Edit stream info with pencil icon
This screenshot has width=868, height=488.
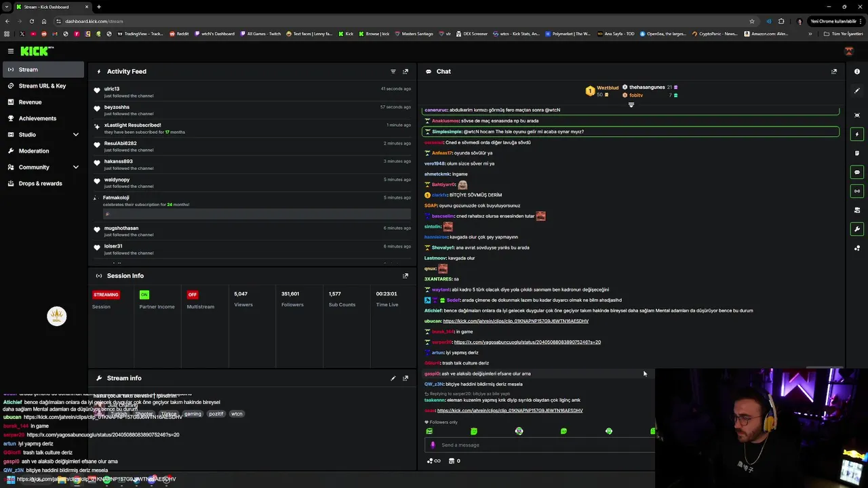tap(393, 378)
